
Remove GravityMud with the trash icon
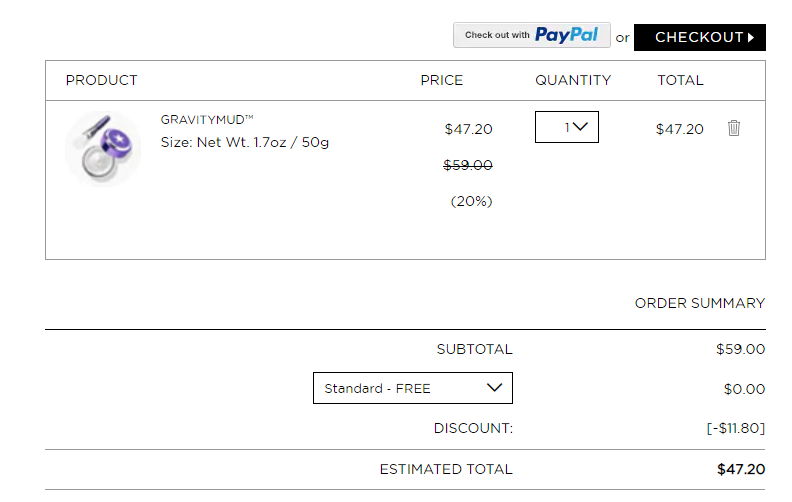tap(733, 128)
